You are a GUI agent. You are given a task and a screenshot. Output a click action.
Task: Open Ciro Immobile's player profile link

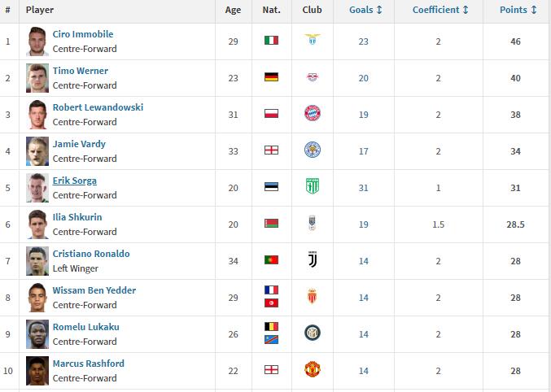click(83, 34)
